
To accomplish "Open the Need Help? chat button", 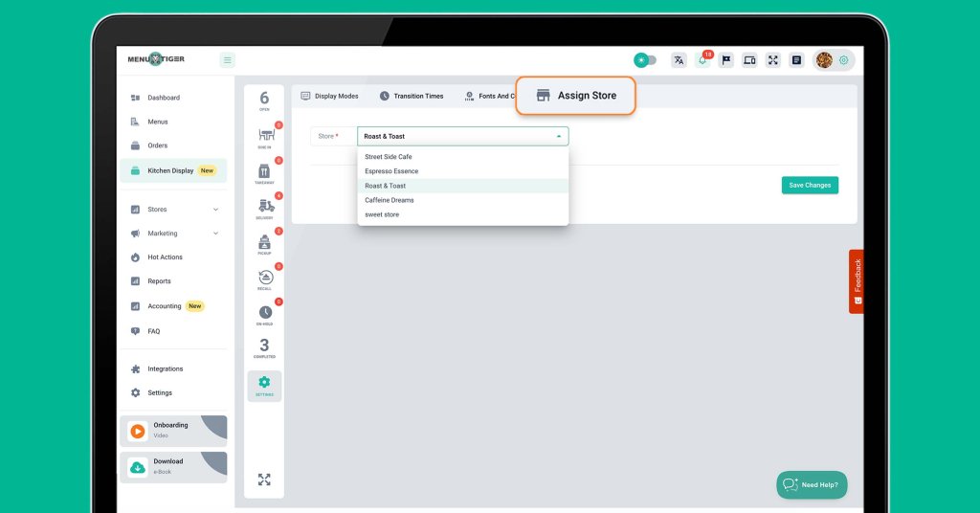I will pyautogui.click(x=811, y=484).
